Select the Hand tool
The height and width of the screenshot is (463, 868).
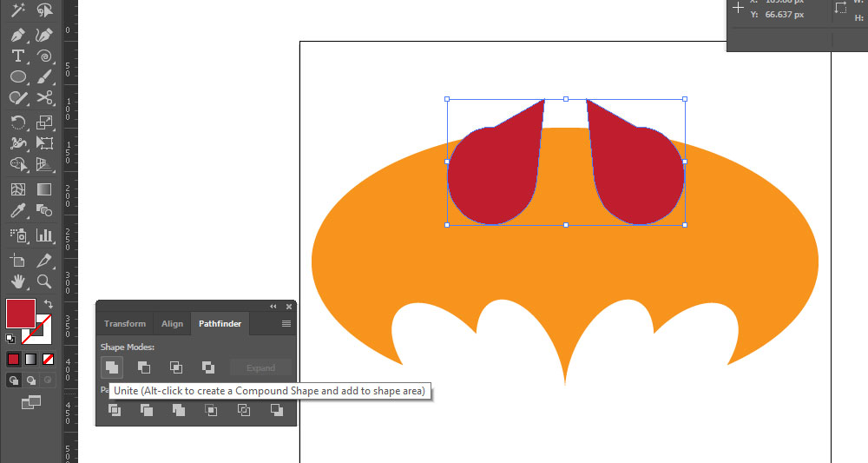tap(17, 281)
